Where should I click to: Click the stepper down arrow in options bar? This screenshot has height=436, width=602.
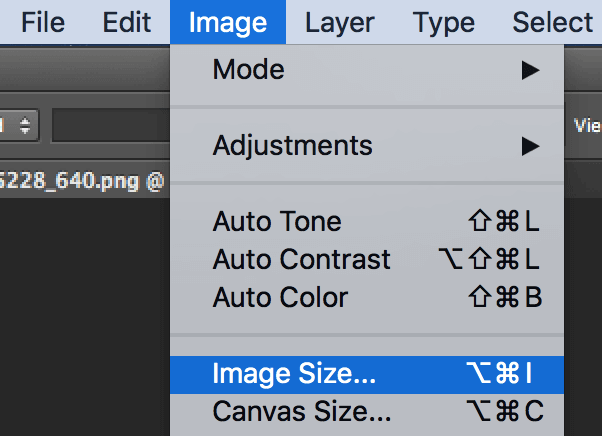pyautogui.click(x=25, y=130)
